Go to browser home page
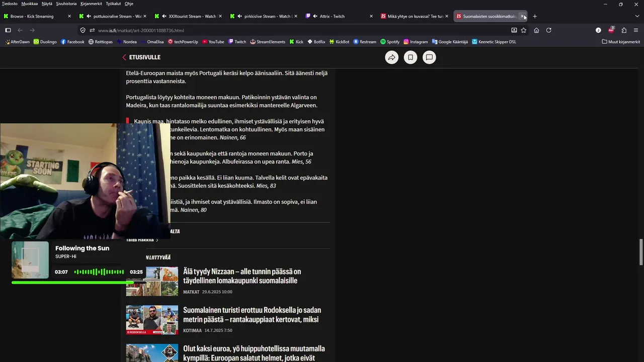Image resolution: width=644 pixels, height=362 pixels. tap(536, 30)
